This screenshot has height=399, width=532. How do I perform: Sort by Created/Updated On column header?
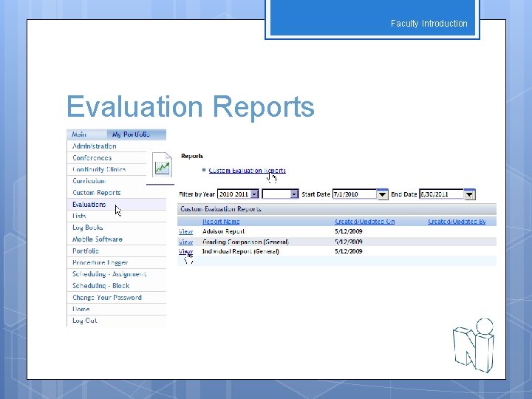365,222
